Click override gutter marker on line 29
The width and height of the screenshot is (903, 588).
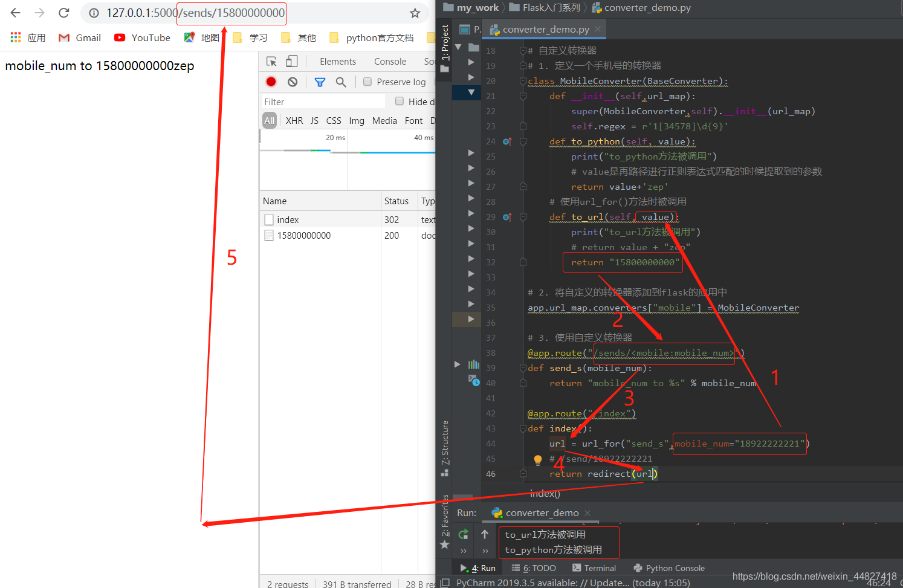coord(507,217)
